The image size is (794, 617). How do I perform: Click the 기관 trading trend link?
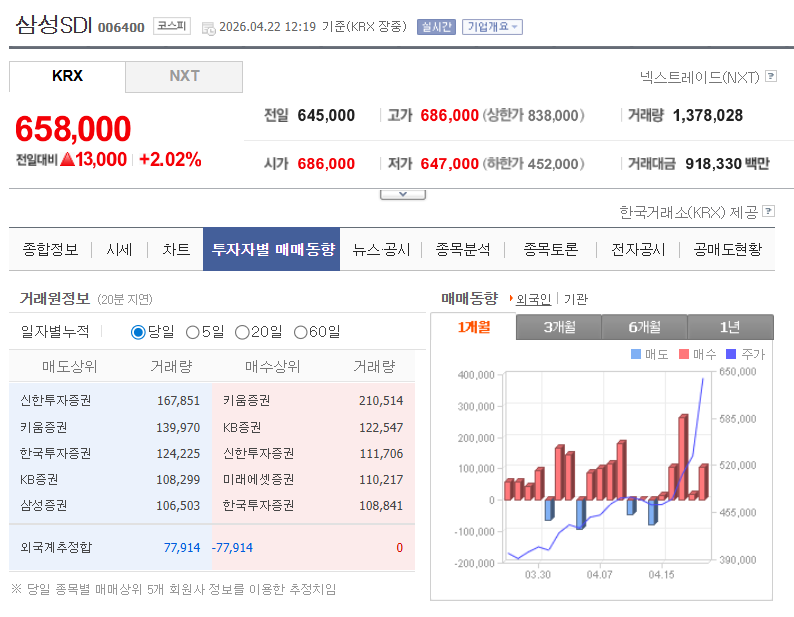point(576,299)
